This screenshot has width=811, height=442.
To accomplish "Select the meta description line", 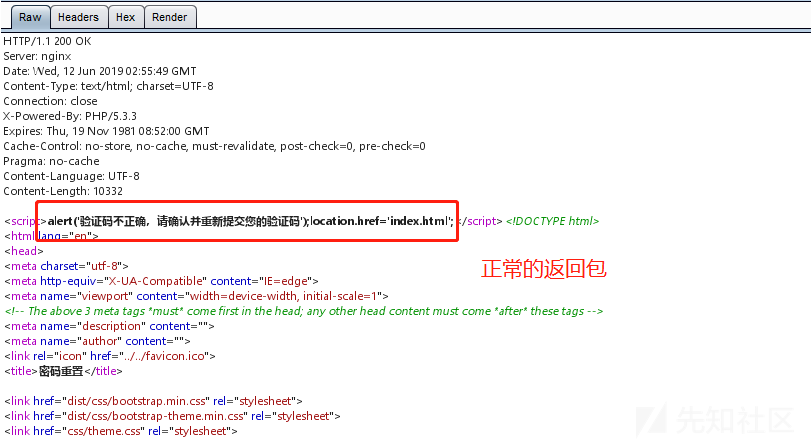I will (109, 326).
